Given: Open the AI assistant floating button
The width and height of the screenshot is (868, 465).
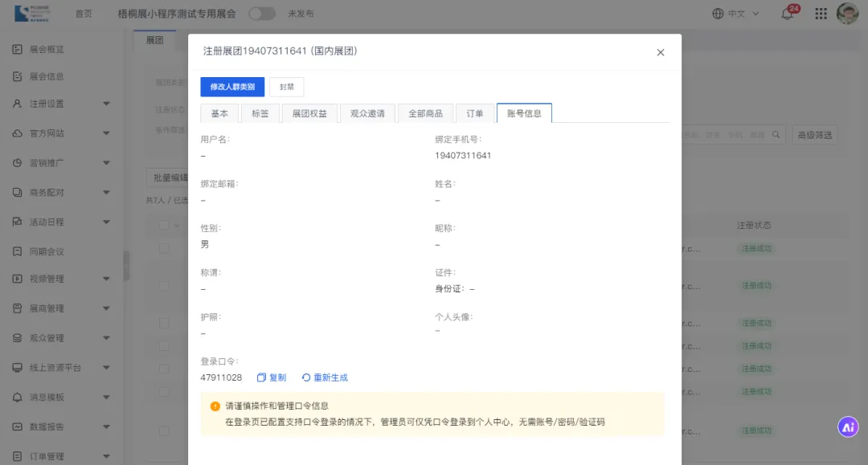Looking at the screenshot, I should tap(848, 427).
